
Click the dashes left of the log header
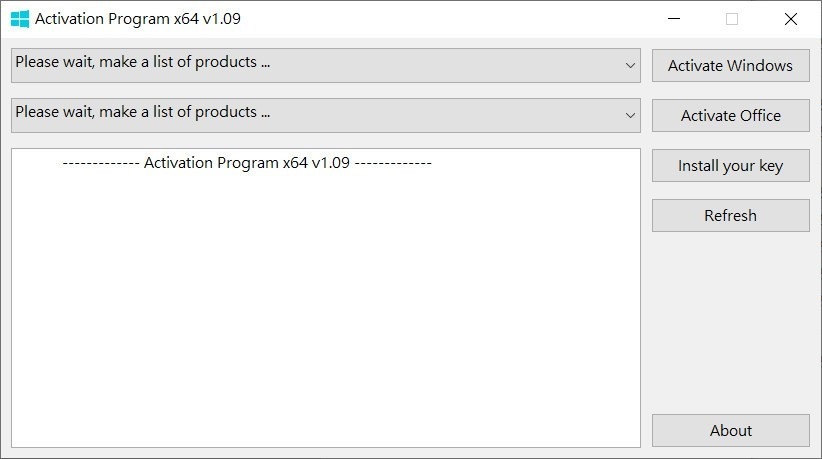[x=100, y=162]
